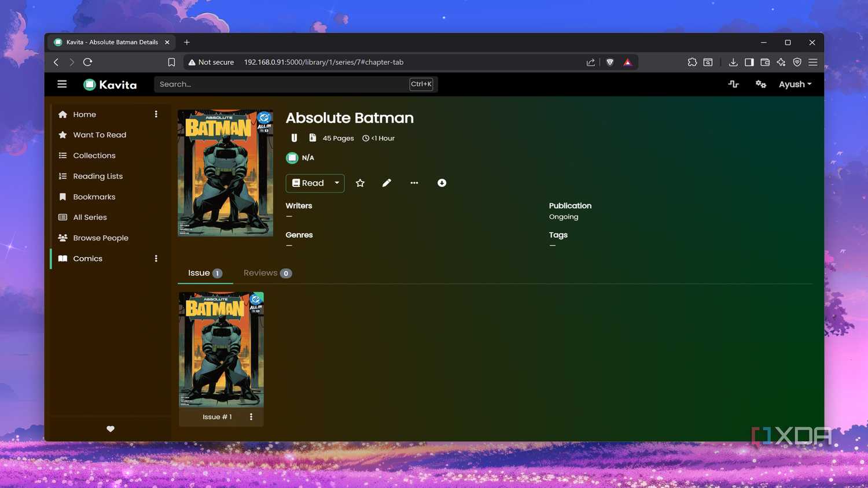Go to Reading Lists in sidebar
Image resolution: width=868 pixels, height=488 pixels.
click(98, 176)
